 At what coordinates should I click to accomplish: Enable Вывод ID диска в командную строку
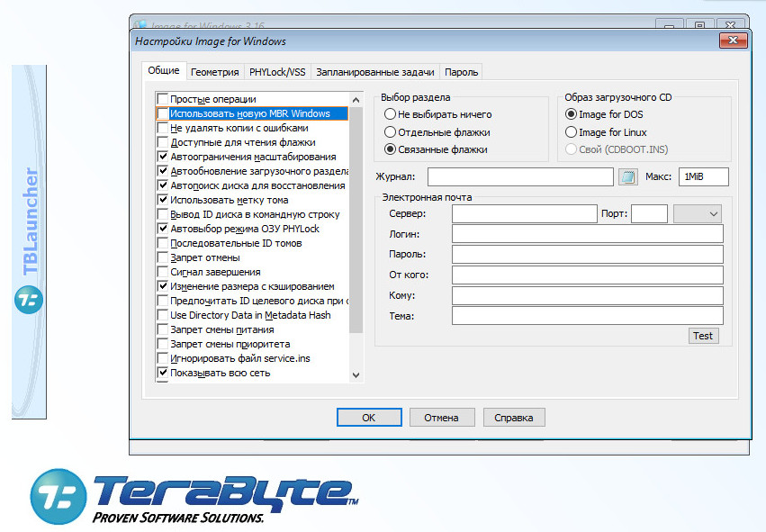click(x=163, y=214)
